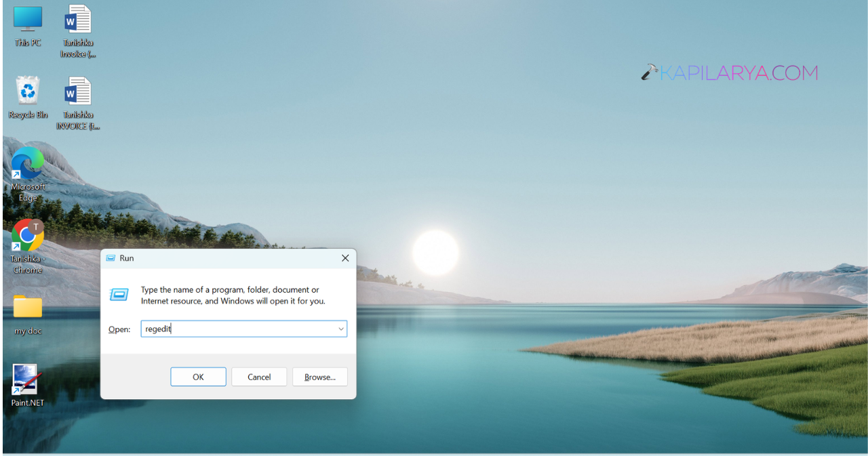Select the Recycle Bin icon
The height and width of the screenshot is (456, 868).
tap(28, 98)
